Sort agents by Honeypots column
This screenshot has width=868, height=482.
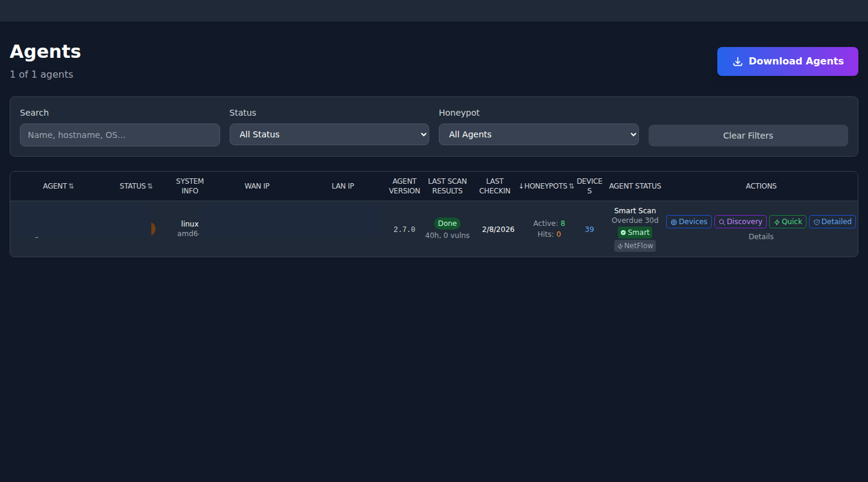point(546,186)
